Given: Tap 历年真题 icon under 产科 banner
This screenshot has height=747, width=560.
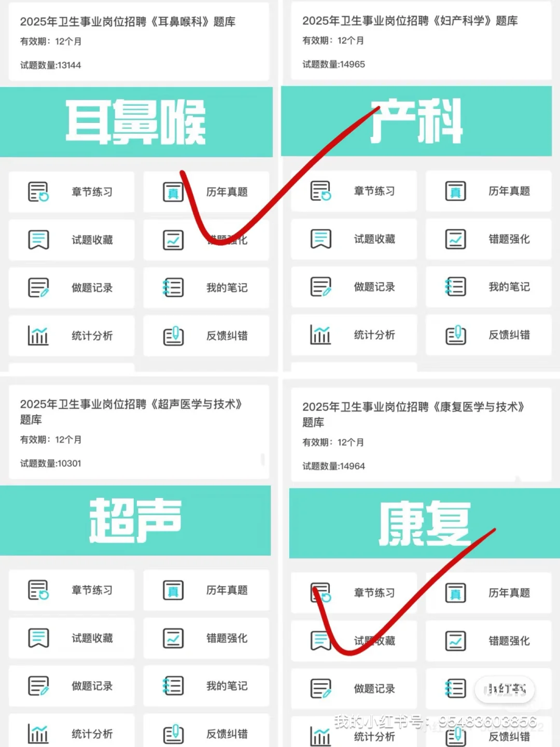Looking at the screenshot, I should click(x=455, y=191).
